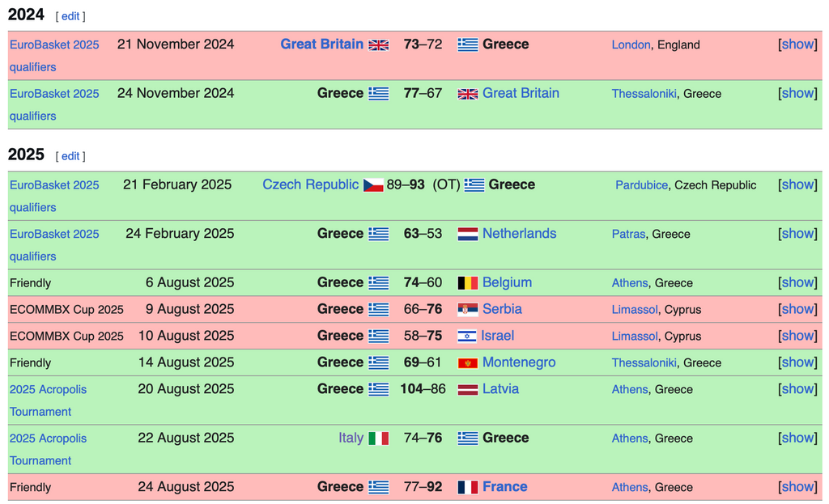Expand the Italy vs Greece Acropolis game
The height and width of the screenshot is (504, 829).
pos(797,438)
